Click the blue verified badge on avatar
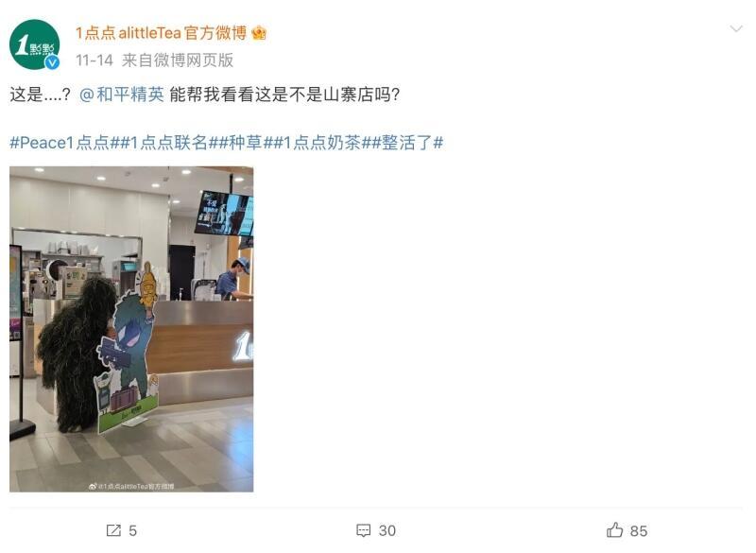 [52, 62]
